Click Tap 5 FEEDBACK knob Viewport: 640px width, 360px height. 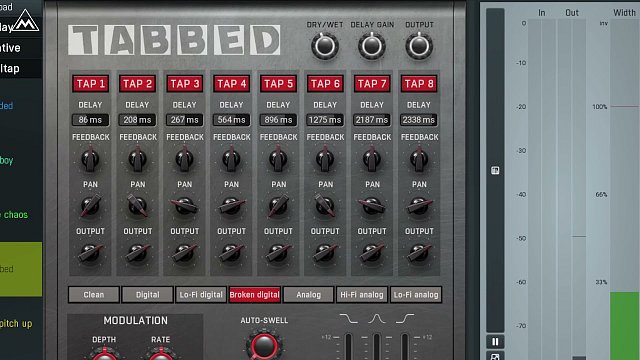point(278,160)
